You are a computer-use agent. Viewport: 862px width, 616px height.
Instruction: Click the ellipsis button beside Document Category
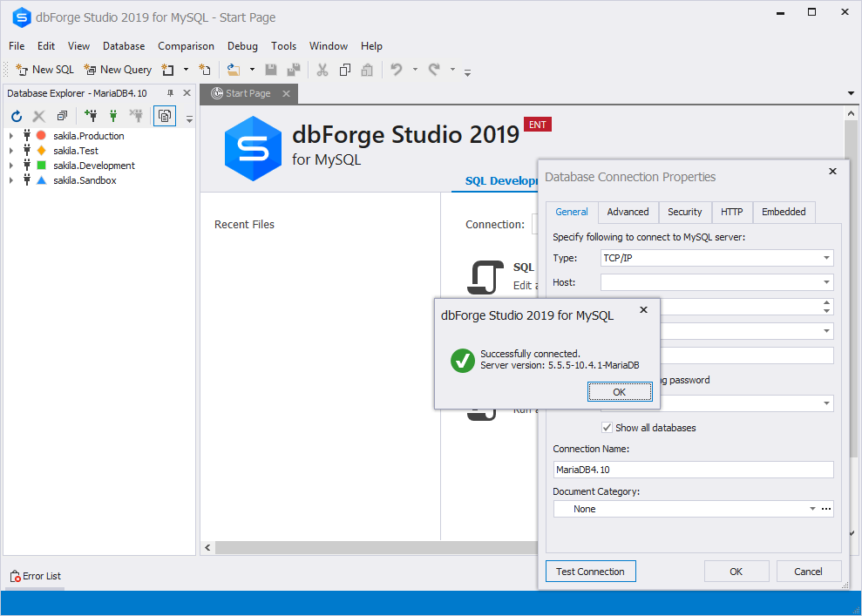(825, 509)
